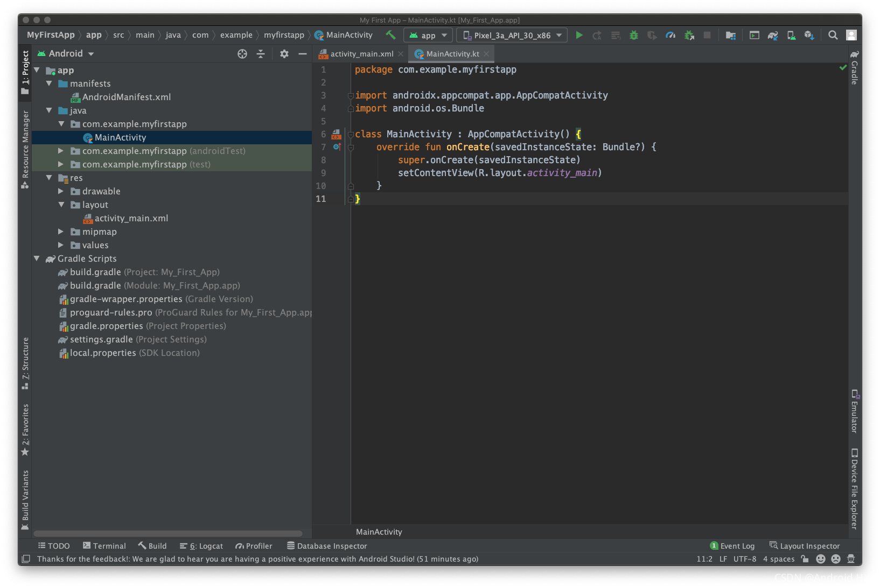880x588 pixels.
Task: Click the horizontal scrollbar of Project panel
Action: pos(168,534)
